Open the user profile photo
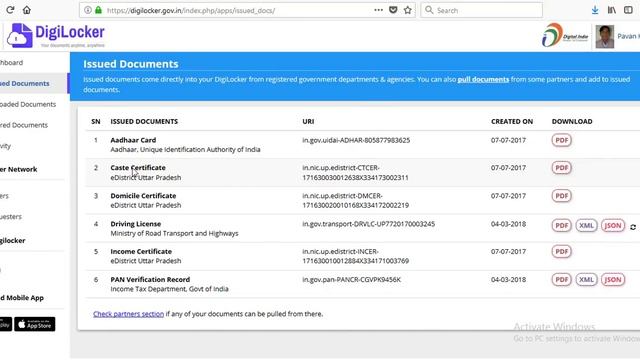 coord(604,36)
